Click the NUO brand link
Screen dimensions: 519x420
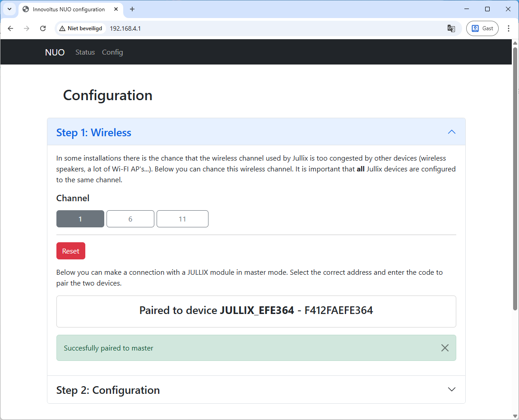pos(55,52)
